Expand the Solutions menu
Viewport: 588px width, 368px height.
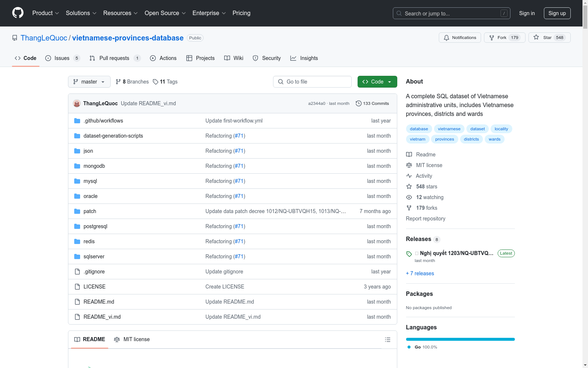click(x=81, y=13)
